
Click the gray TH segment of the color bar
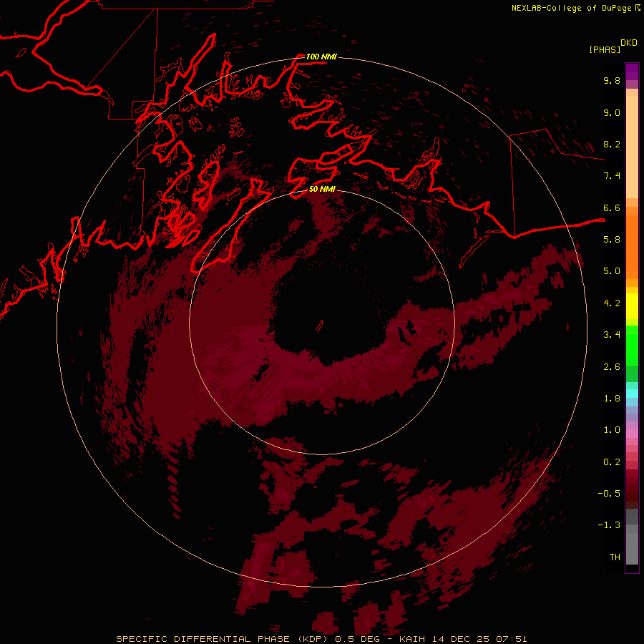click(x=632, y=548)
